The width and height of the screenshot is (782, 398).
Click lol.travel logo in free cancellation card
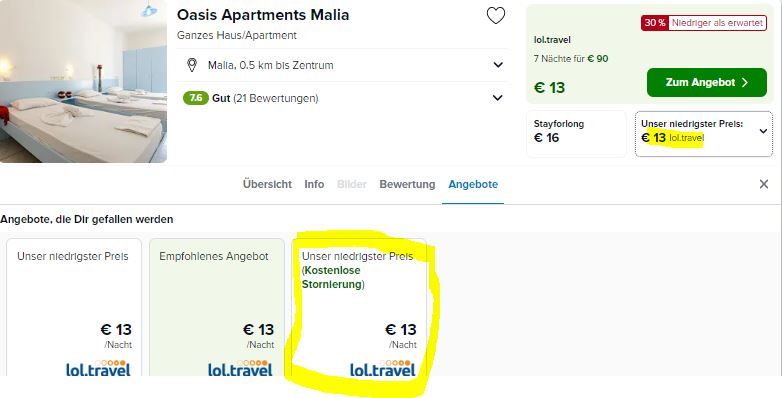pos(383,368)
